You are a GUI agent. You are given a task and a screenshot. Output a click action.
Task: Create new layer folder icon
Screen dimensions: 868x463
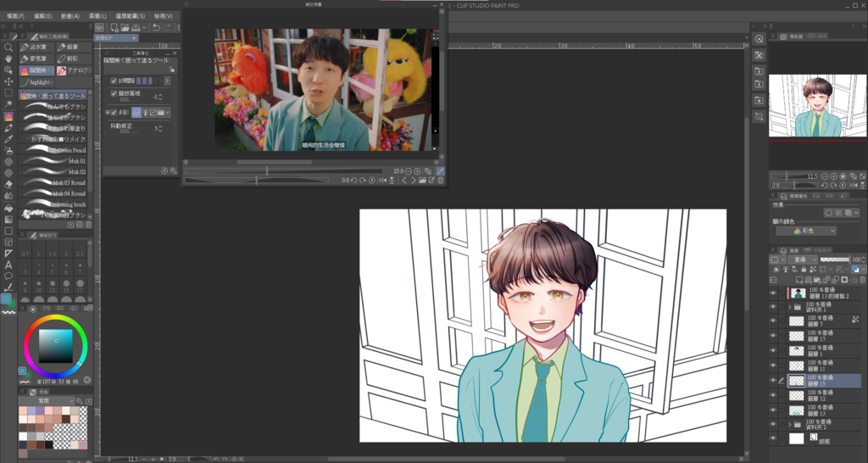point(818,280)
